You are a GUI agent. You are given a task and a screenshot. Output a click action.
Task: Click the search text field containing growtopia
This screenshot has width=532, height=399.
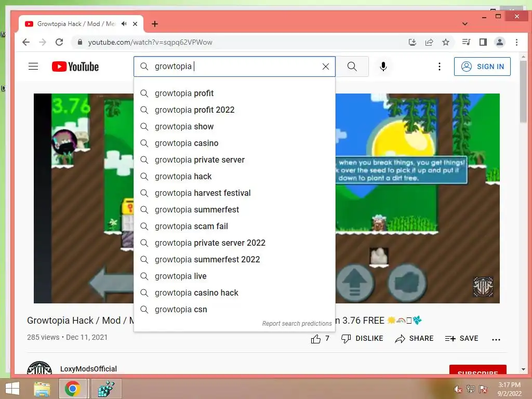234,66
